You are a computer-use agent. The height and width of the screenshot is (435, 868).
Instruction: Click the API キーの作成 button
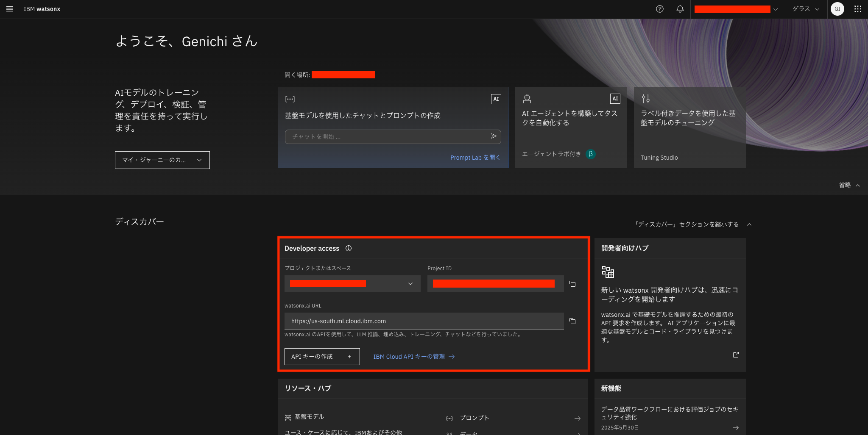[x=321, y=356]
